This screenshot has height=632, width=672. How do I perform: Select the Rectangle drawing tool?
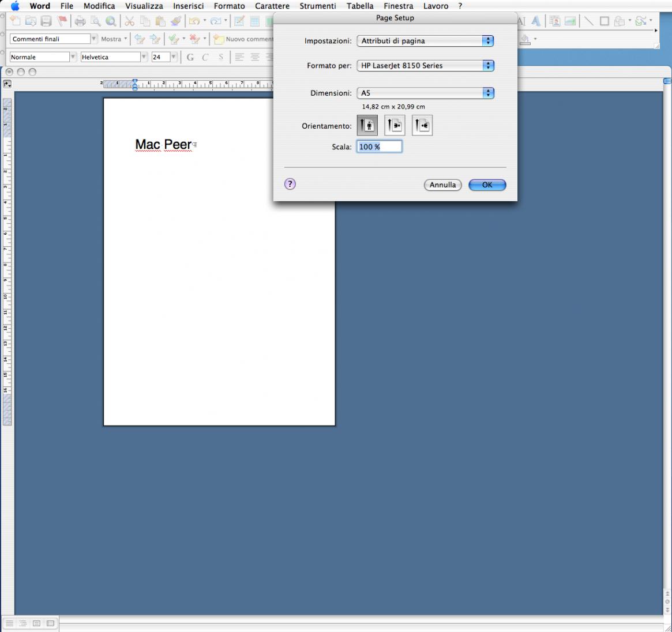[605, 21]
